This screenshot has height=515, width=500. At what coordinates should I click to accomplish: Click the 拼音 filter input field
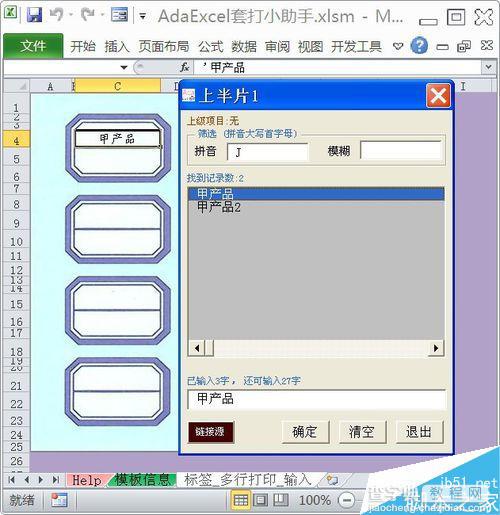[x=267, y=152]
